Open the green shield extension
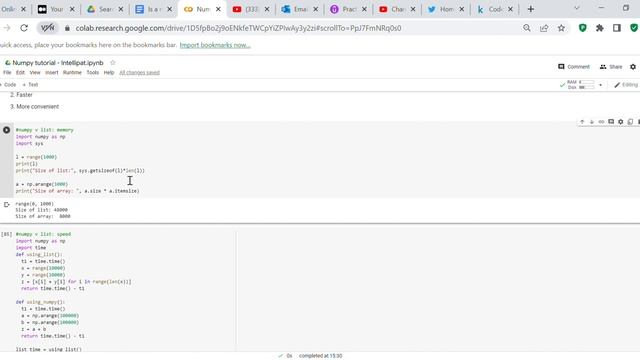The height and width of the screenshot is (360, 640). click(x=582, y=28)
